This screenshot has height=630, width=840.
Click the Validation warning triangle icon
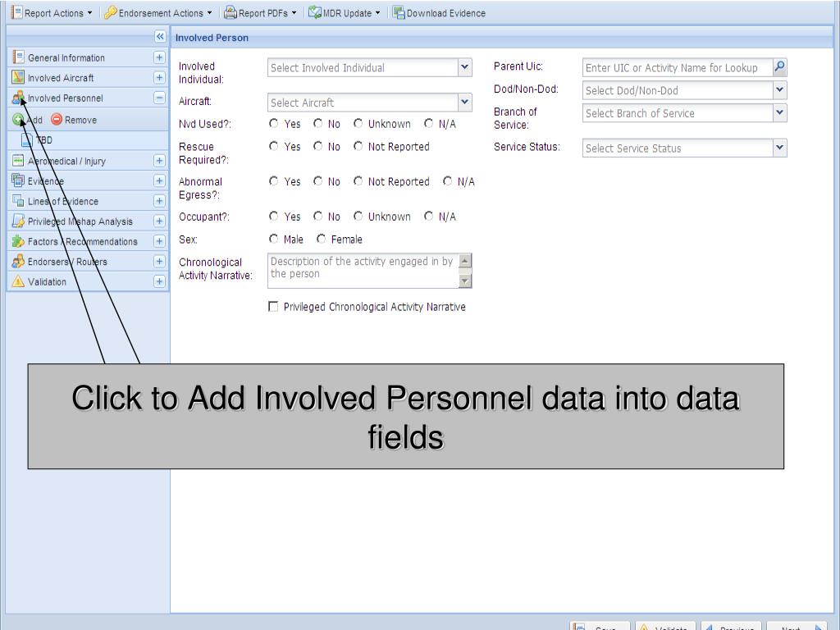coord(18,281)
